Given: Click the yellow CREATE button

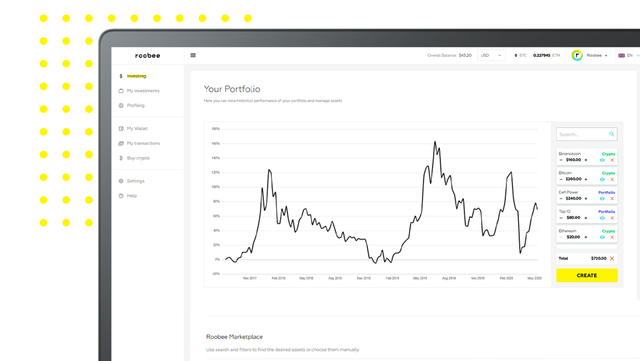Looking at the screenshot, I should [587, 275].
